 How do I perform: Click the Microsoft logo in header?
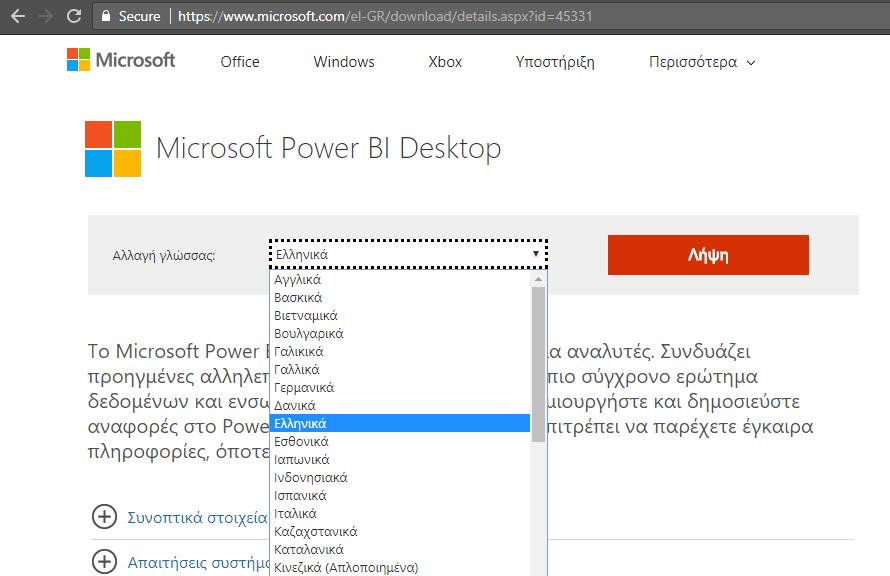point(121,60)
